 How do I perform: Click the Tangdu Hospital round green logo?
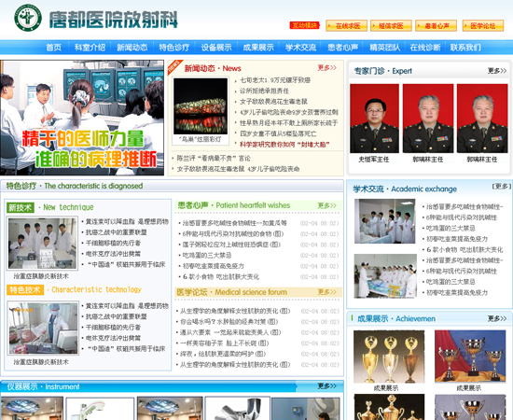(x=28, y=18)
